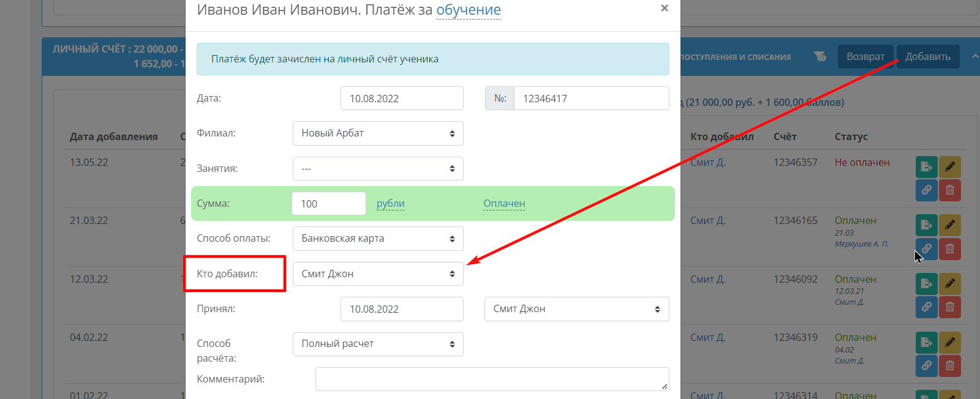Click the обучение link in dialog title

tap(469, 10)
